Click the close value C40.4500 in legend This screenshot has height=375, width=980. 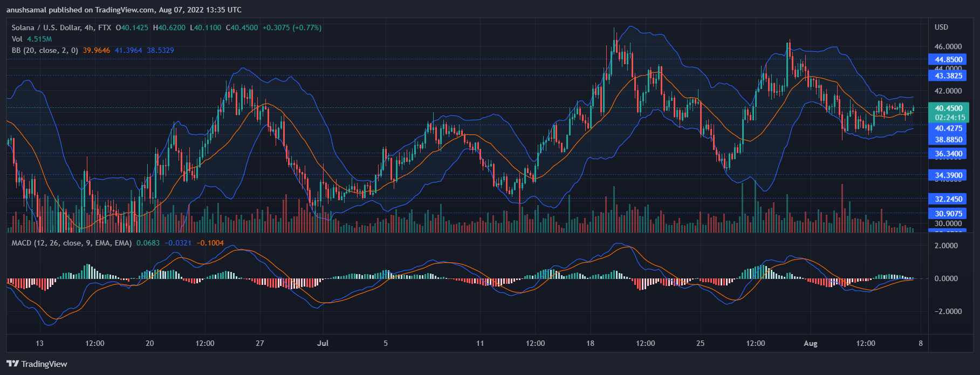tap(242, 28)
